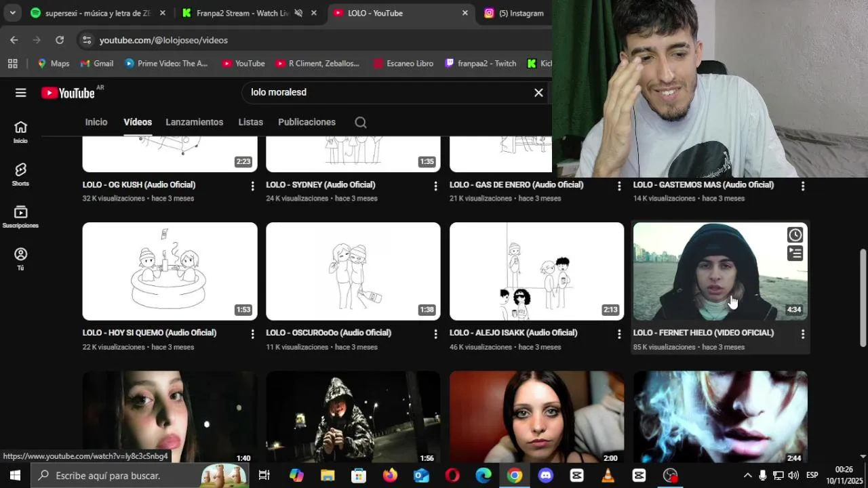Click the YouTube logo
This screenshot has height=488, width=868.
coord(68,93)
